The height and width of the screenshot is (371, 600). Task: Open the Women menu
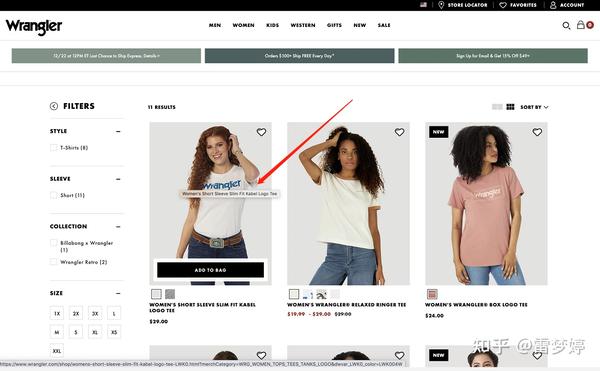click(x=243, y=25)
